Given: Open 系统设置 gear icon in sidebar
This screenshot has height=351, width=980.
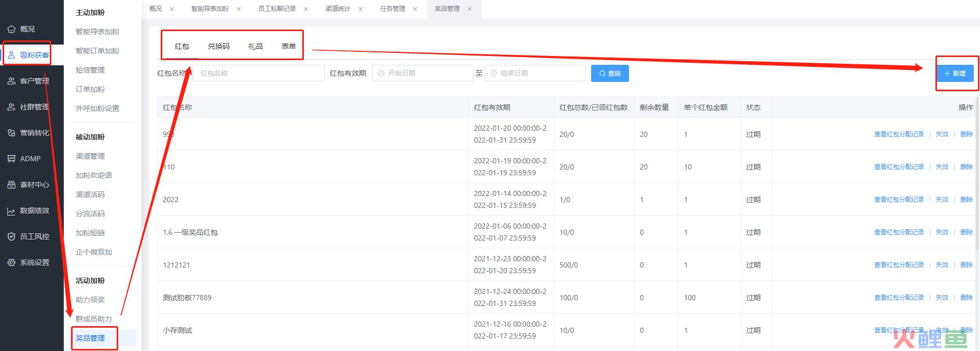Looking at the screenshot, I should (11, 262).
